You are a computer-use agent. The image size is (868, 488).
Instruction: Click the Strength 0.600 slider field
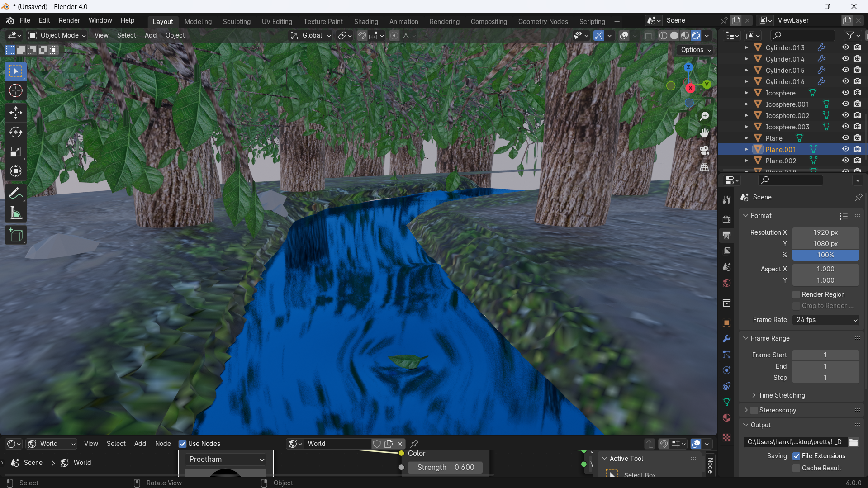pyautogui.click(x=445, y=467)
